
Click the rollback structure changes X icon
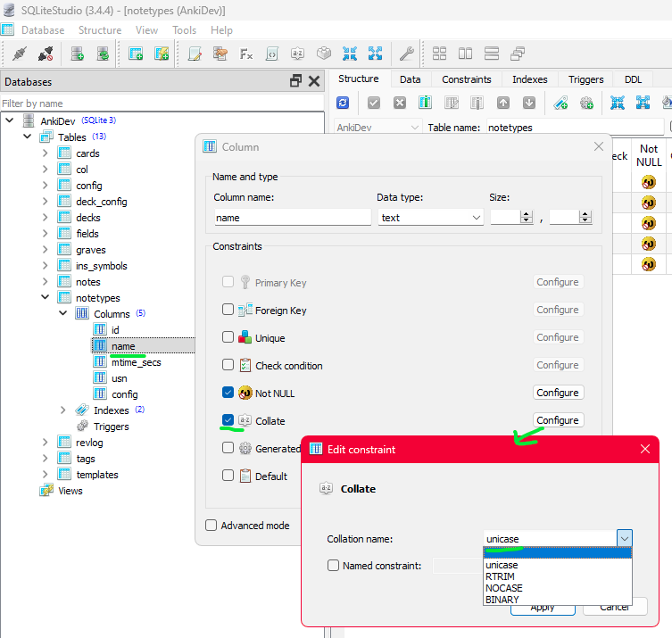tap(400, 103)
